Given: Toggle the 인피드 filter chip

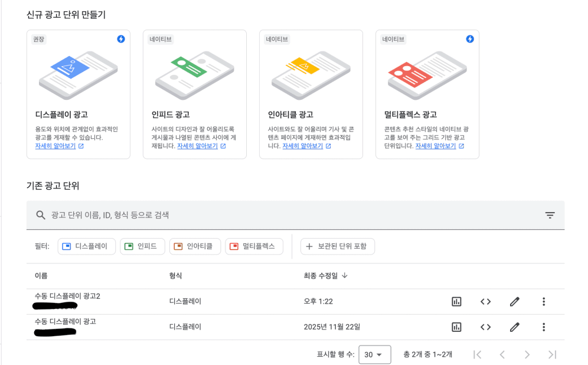Looking at the screenshot, I should click(142, 246).
